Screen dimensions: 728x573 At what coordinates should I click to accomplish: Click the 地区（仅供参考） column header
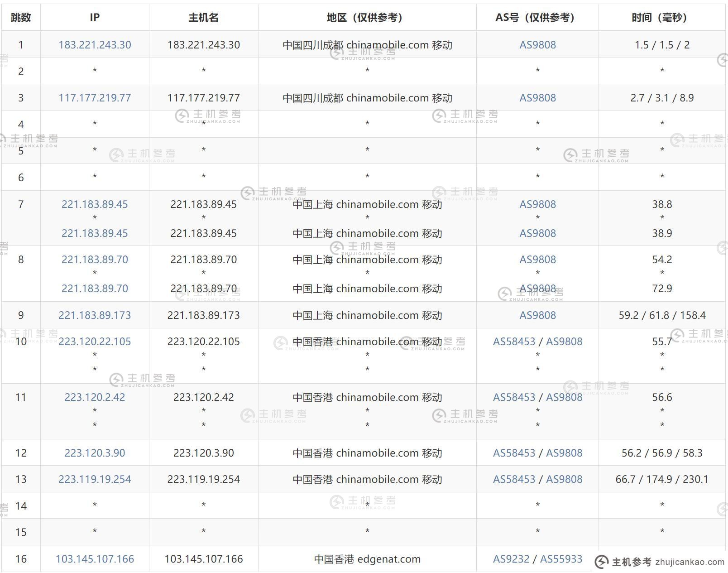[367, 17]
